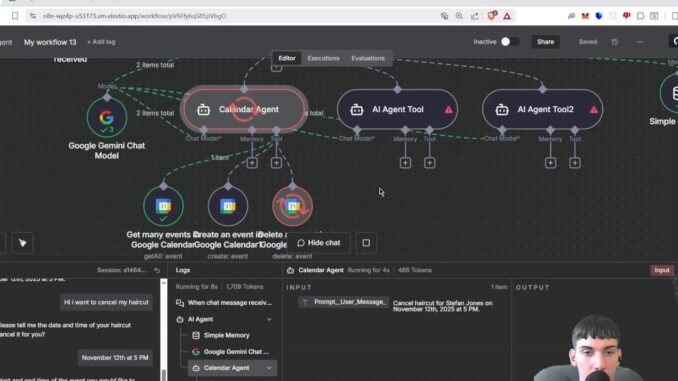This screenshot has width=678, height=381.
Task: Open workflow history clock icon
Action: (x=615, y=42)
